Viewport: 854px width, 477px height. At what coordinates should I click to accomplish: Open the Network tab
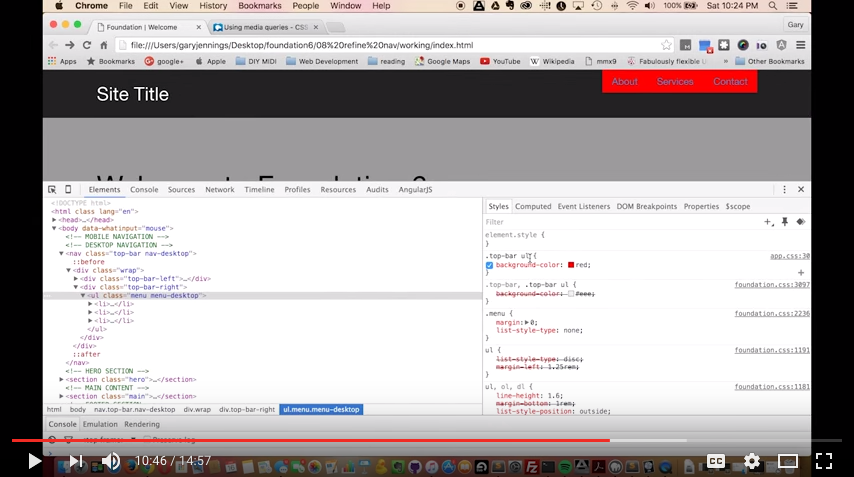[219, 189]
